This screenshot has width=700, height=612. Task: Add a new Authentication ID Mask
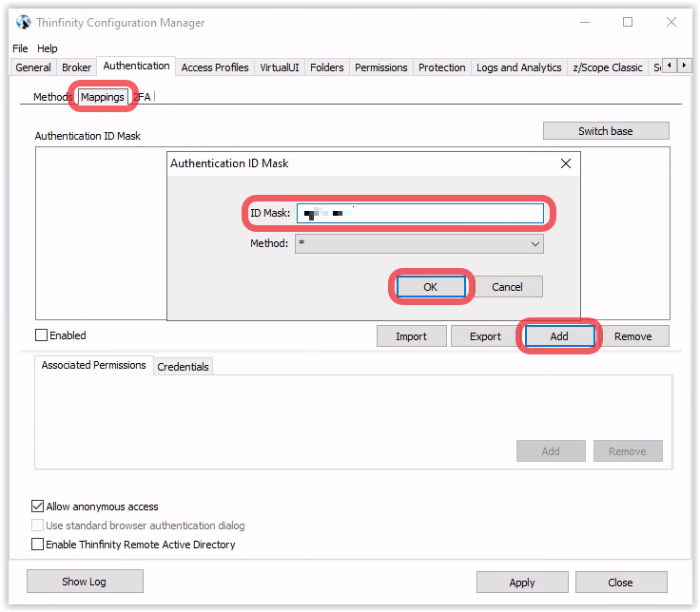(x=559, y=336)
